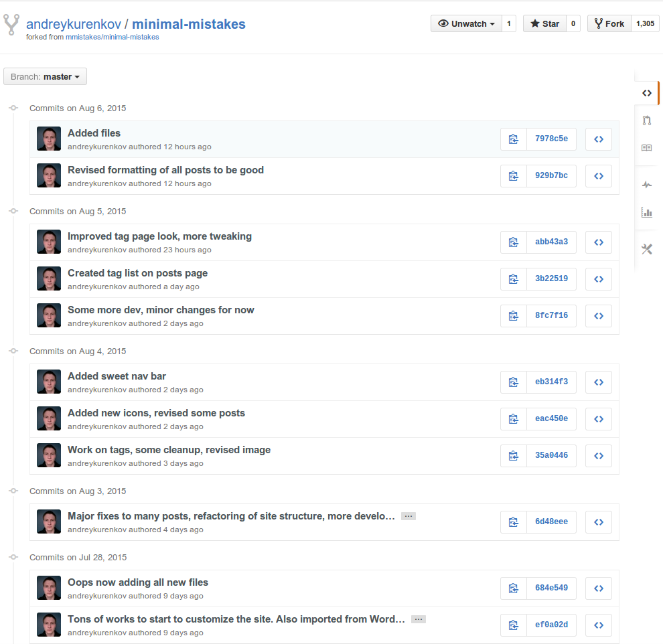Open commit hash link 7978c5e

coord(551,139)
